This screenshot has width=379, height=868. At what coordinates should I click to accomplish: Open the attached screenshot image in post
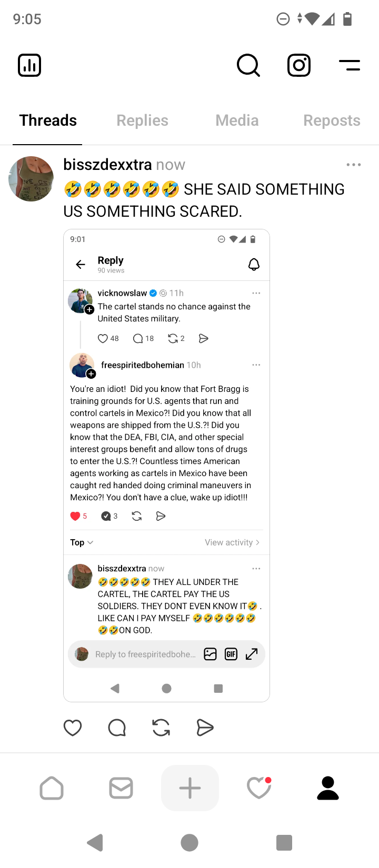(166, 466)
